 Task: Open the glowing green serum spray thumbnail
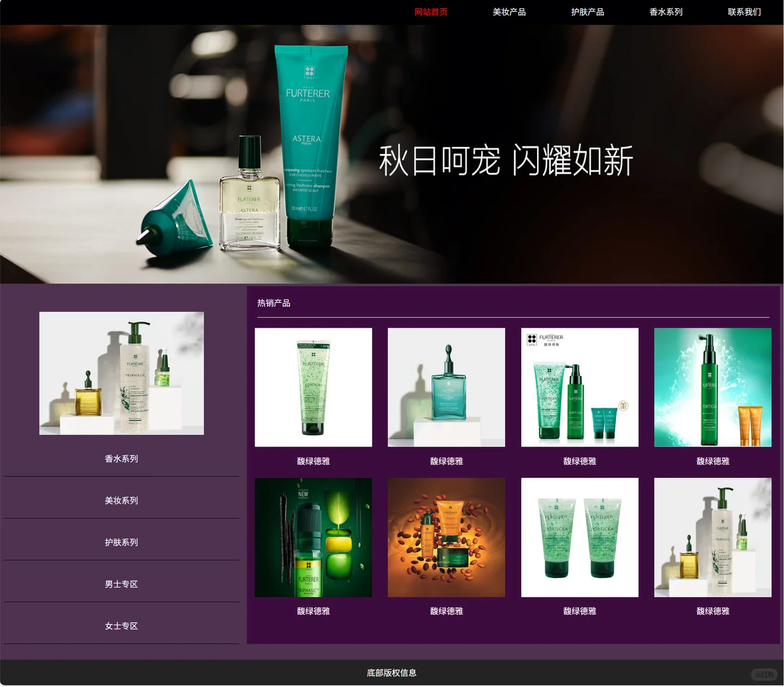pos(712,387)
